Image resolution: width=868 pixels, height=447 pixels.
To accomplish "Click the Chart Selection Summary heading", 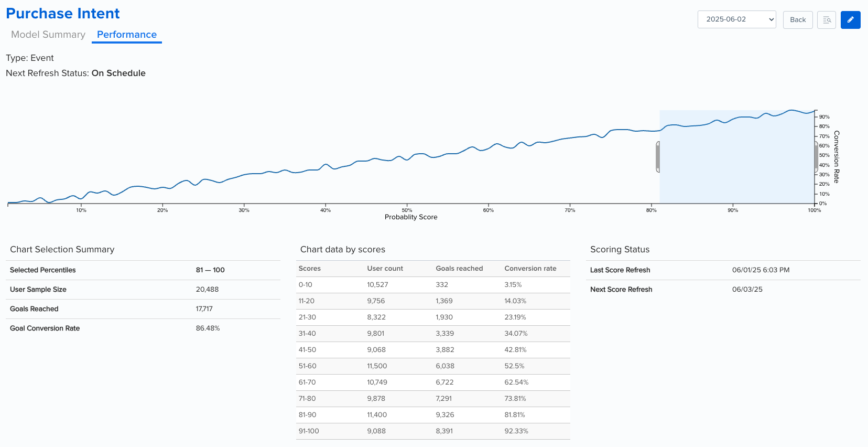I will (62, 250).
